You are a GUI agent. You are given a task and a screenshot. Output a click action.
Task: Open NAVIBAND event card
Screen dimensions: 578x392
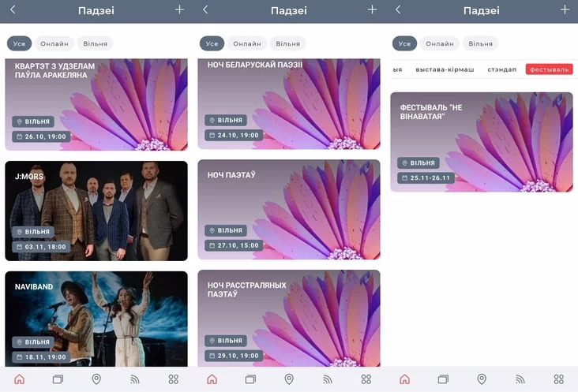coord(96,319)
